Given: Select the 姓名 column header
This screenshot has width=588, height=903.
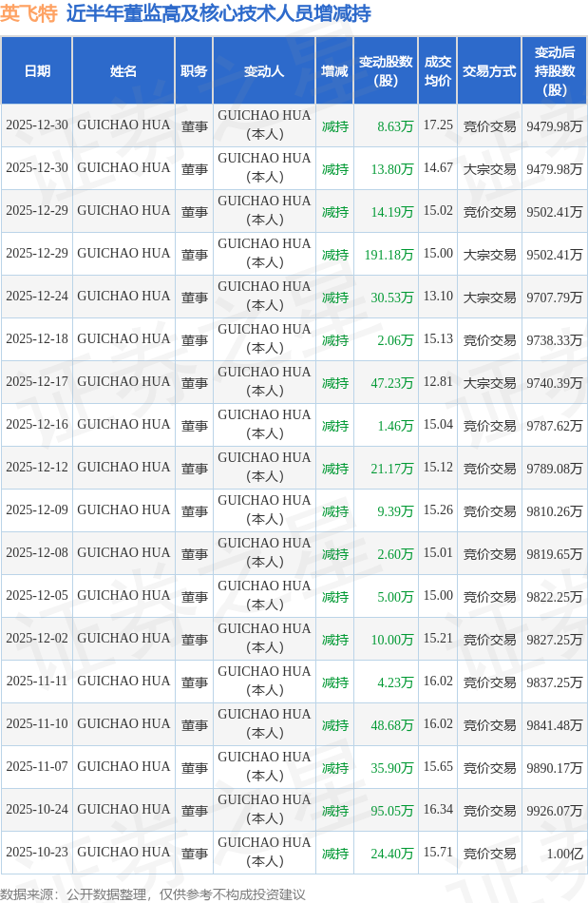Looking at the screenshot, I should (123, 71).
